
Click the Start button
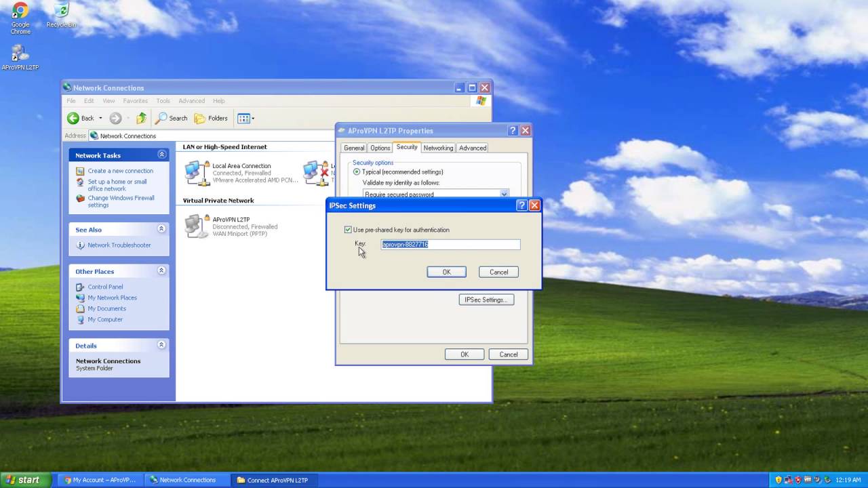coord(24,480)
